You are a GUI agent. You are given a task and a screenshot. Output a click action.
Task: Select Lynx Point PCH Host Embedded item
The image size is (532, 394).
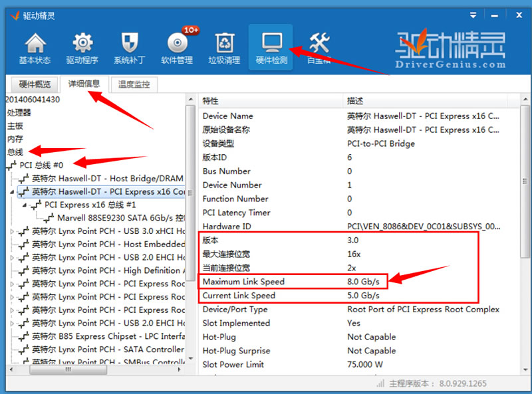pos(108,245)
